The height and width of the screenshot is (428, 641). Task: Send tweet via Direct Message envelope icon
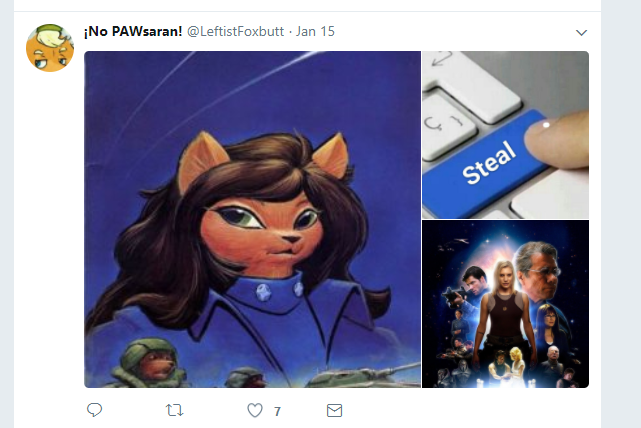(x=334, y=410)
